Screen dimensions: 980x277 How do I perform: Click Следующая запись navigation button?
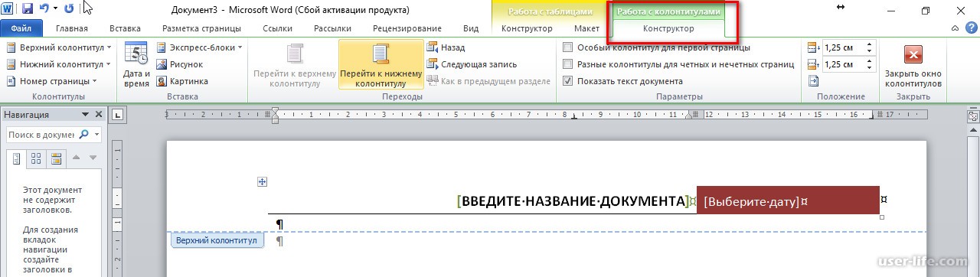pyautogui.click(x=472, y=64)
